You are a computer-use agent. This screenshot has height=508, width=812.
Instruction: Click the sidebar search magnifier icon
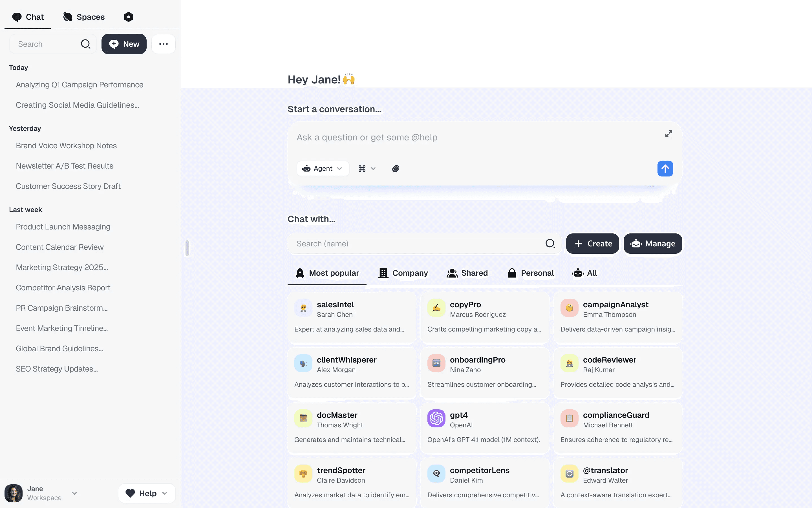point(86,44)
